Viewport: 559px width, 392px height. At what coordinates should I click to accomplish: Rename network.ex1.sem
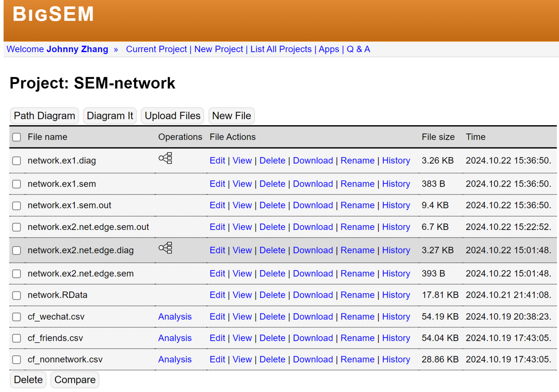[x=358, y=184]
